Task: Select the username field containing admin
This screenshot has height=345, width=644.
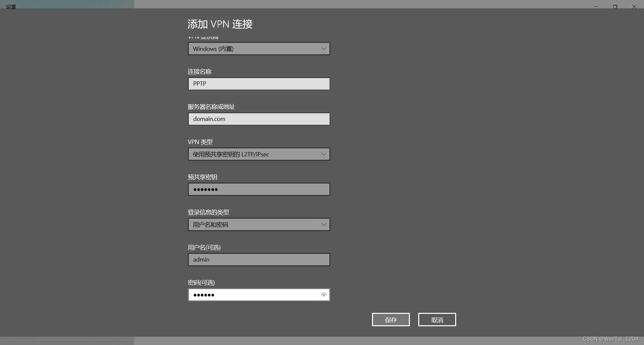Action: coord(258,259)
